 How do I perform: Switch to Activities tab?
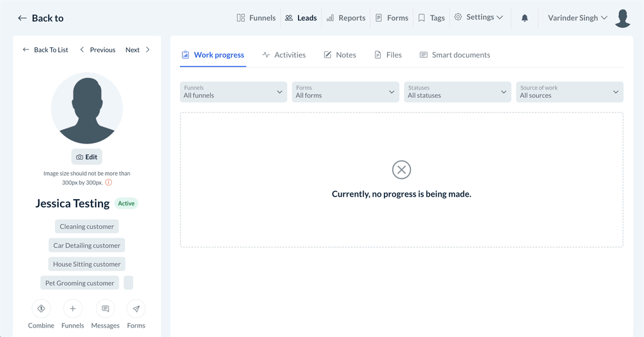click(x=284, y=55)
